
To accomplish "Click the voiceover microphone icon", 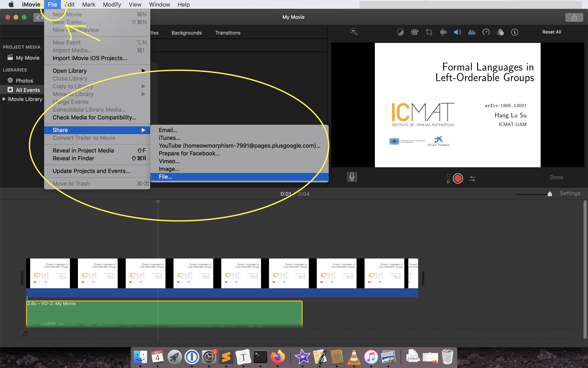I will click(352, 177).
